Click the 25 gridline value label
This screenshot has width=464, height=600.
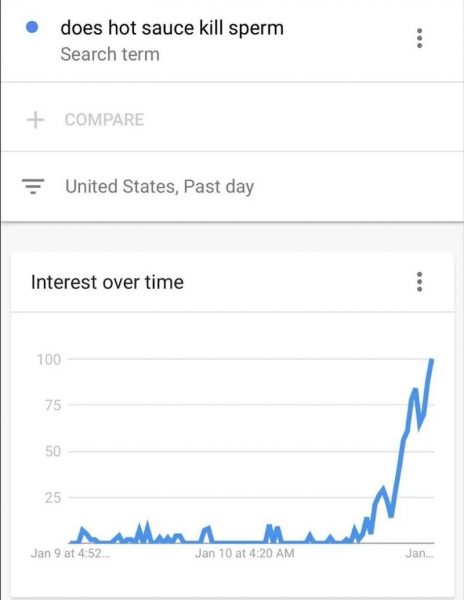(x=53, y=498)
